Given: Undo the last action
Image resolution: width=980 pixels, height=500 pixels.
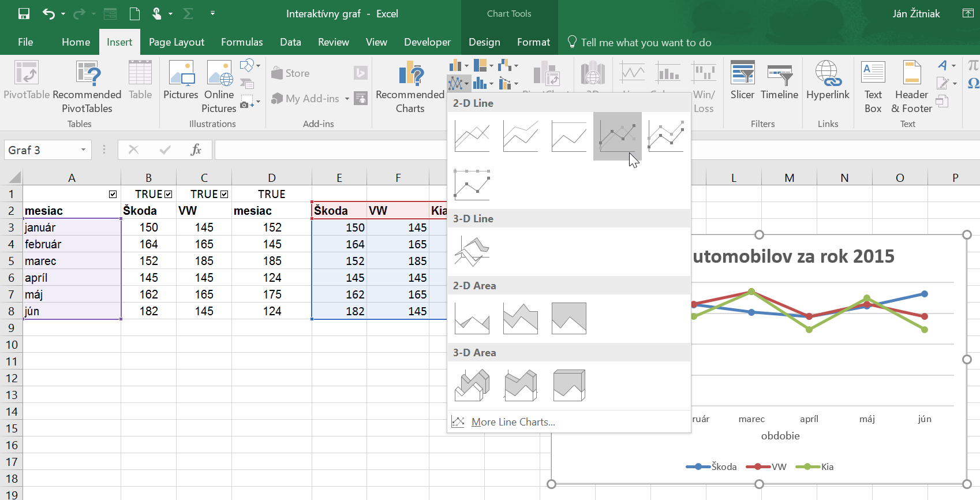Looking at the screenshot, I should click(x=49, y=13).
